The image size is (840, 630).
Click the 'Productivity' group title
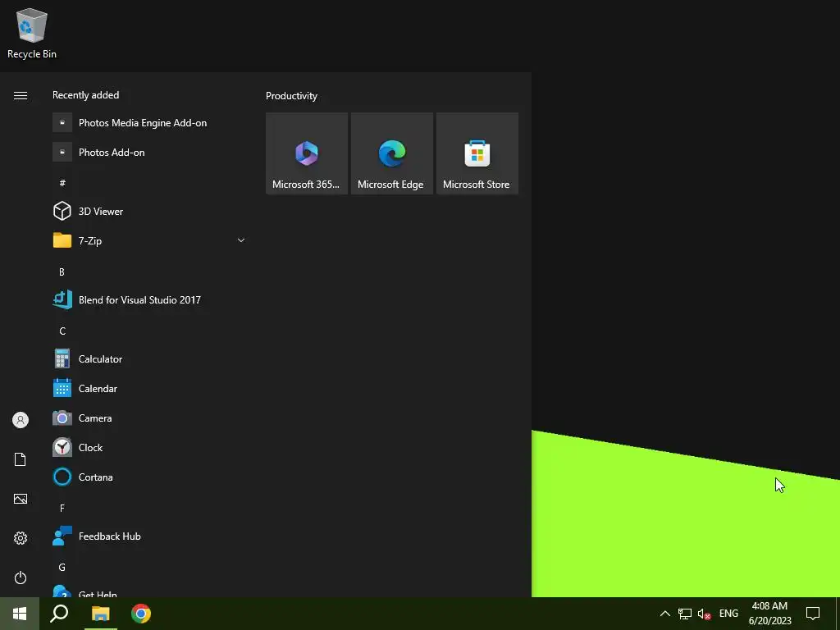point(291,96)
